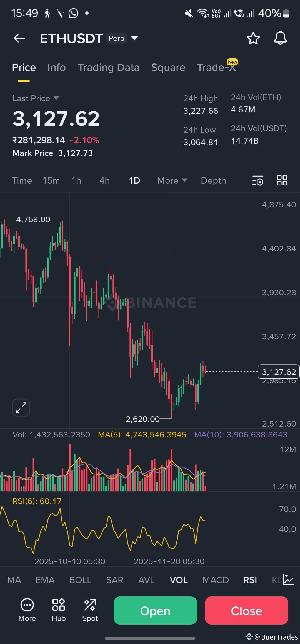Tap the current price tag 3,127.62 on the axis

tap(279, 372)
